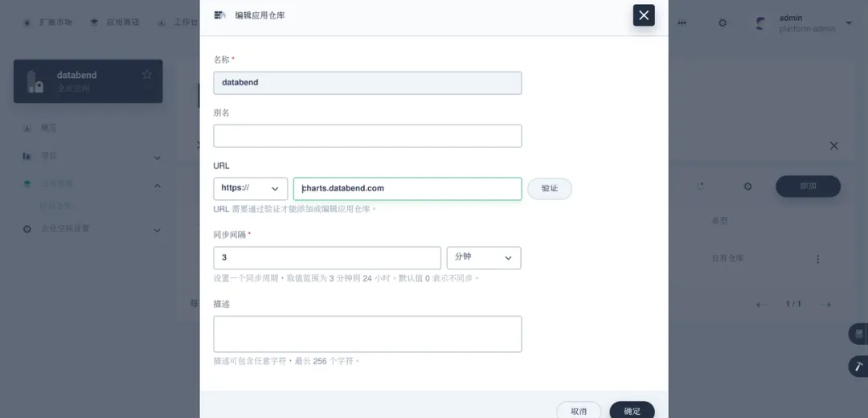This screenshot has height=418, width=868.
Task: Click the 应用商店 icon in top bar
Action: pos(95,23)
